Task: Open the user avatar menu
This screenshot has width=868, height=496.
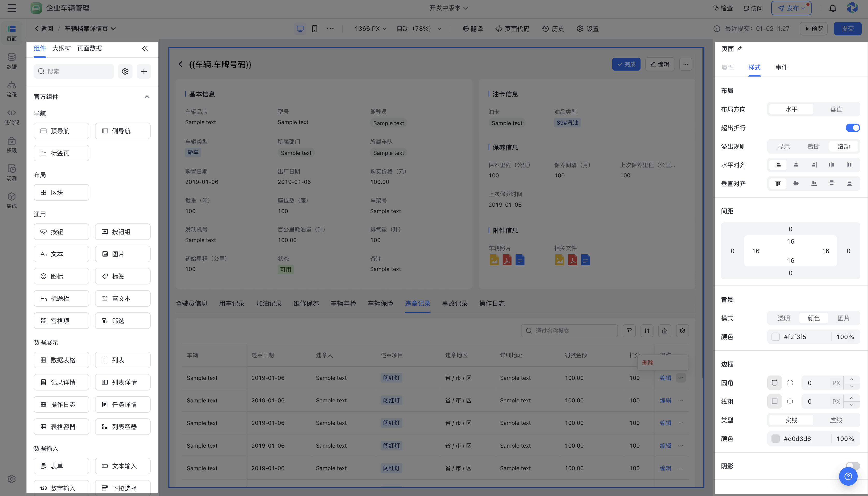Action: coord(852,8)
